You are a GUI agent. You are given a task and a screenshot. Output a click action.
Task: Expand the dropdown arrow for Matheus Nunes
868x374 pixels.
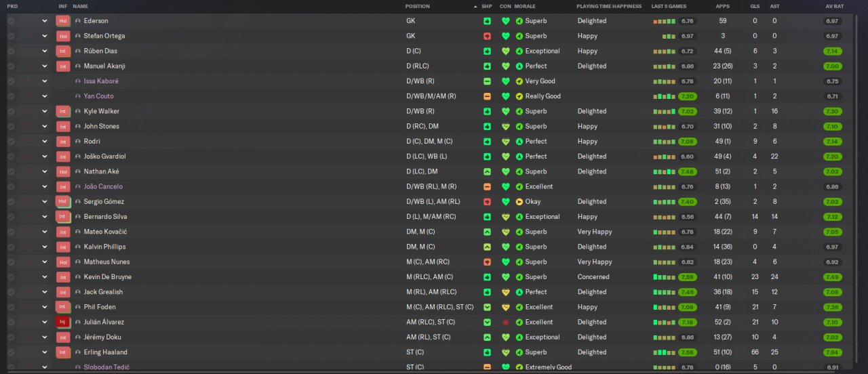pos(45,262)
